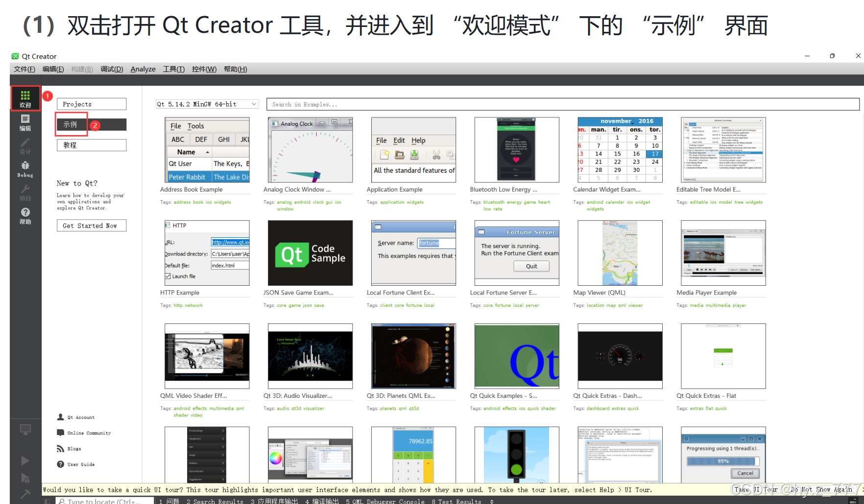Image resolution: width=864 pixels, height=504 pixels.
Task: Select the 示例 (Examples) button
Action: tap(92, 125)
